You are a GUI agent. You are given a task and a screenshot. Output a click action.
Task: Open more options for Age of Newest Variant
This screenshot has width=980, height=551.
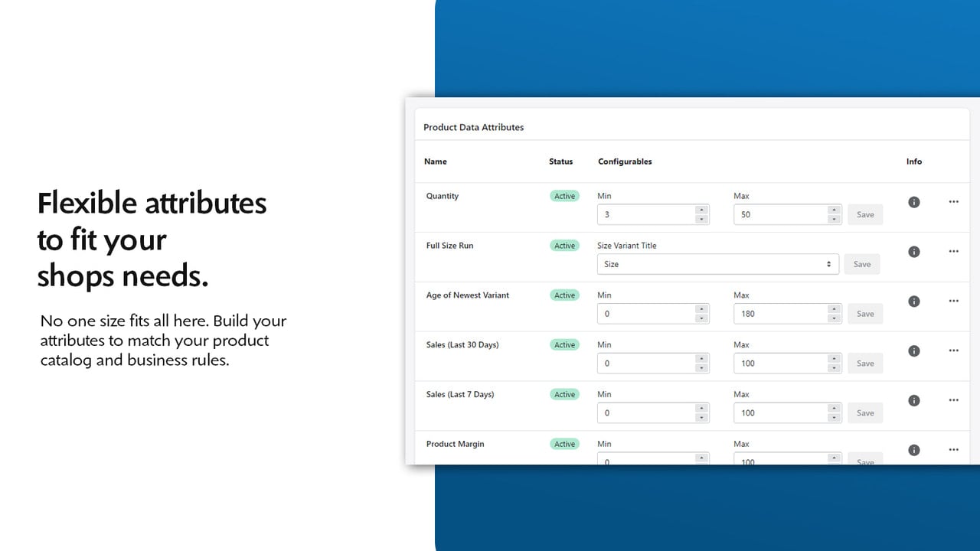pyautogui.click(x=953, y=302)
